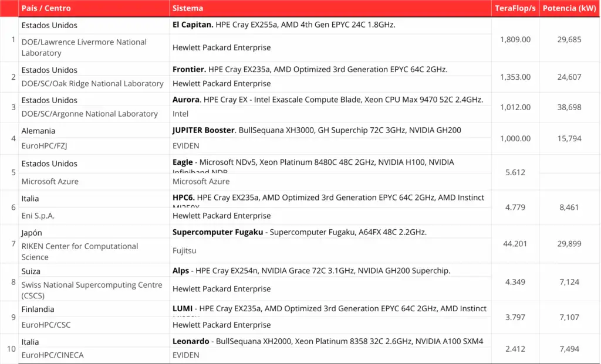601x364 pixels.
Task: Select the 38,698 power value cell
Action: [569, 107]
